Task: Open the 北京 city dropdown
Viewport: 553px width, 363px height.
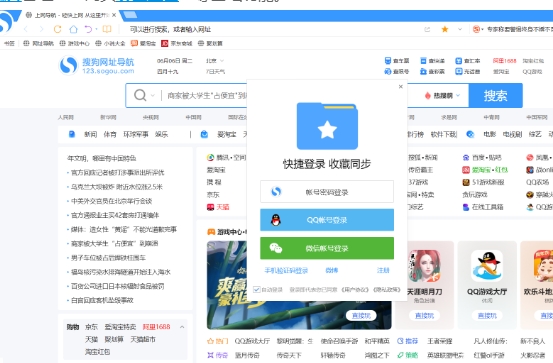Action: point(222,61)
